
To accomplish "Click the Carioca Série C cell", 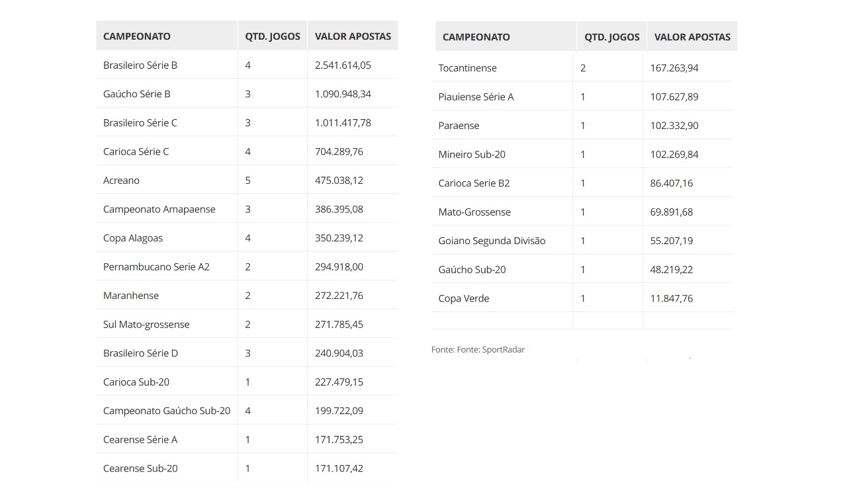I will tap(136, 151).
